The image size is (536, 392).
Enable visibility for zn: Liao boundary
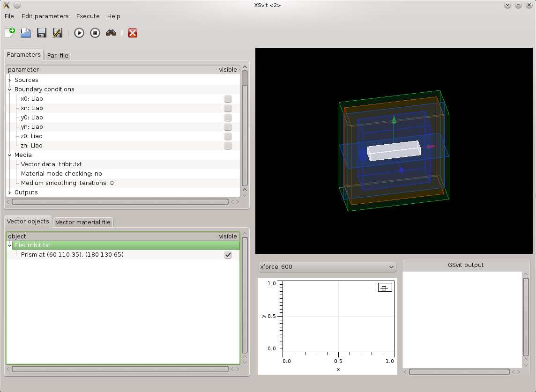click(x=228, y=146)
